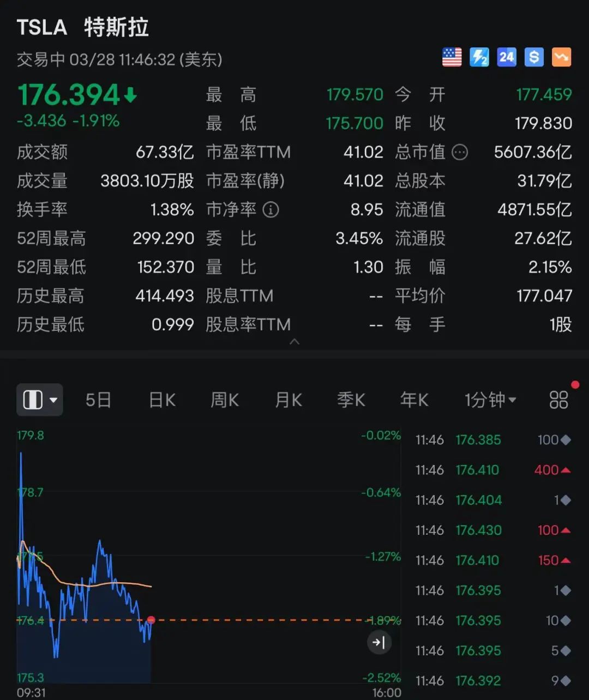Tap the orange downward trend icon
This screenshot has height=700, width=589.
click(x=561, y=57)
